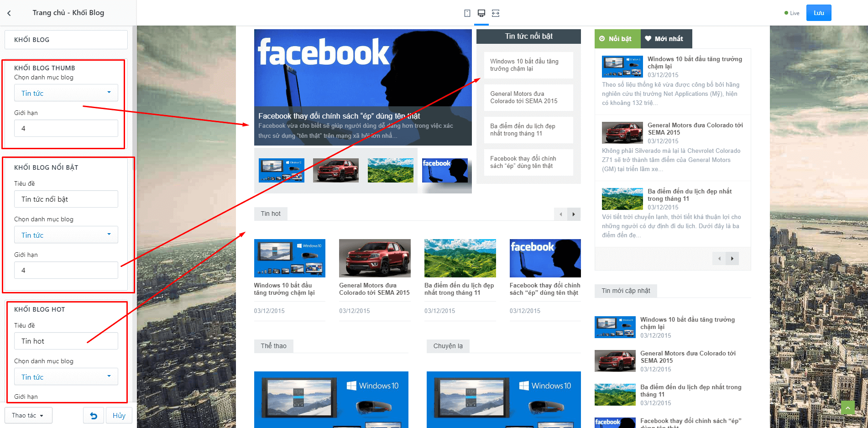Open blog category dropdown in Khối Blog Hot

point(66,377)
